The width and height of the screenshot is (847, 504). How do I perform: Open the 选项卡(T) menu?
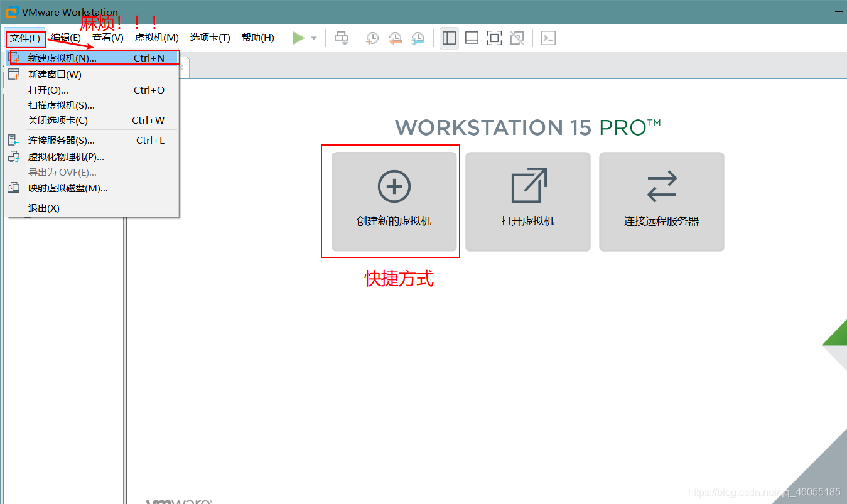210,38
